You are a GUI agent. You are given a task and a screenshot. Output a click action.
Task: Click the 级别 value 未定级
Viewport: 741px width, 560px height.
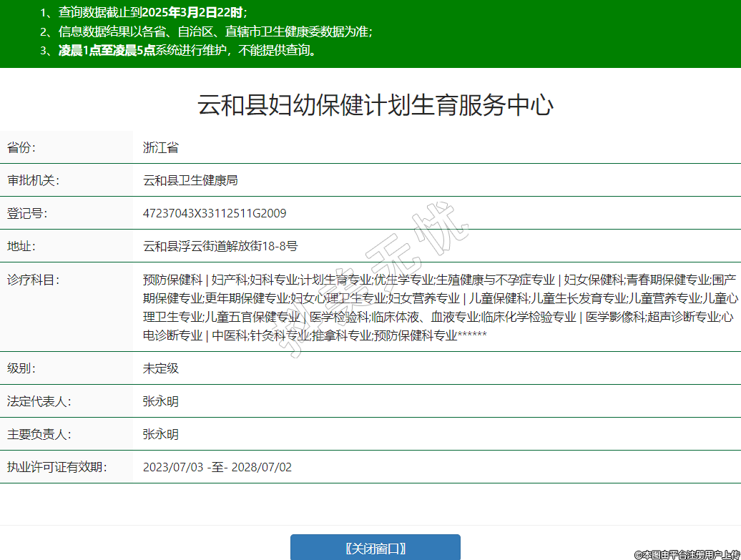(161, 368)
